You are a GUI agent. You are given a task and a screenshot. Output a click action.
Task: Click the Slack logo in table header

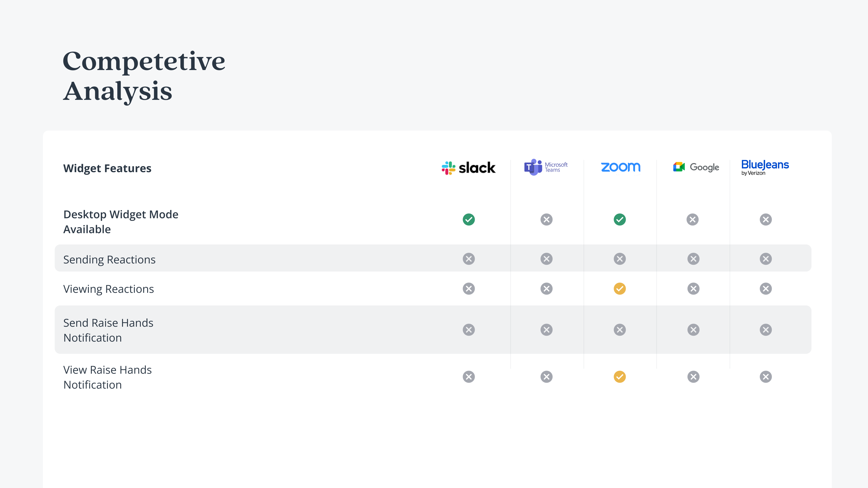(x=468, y=168)
